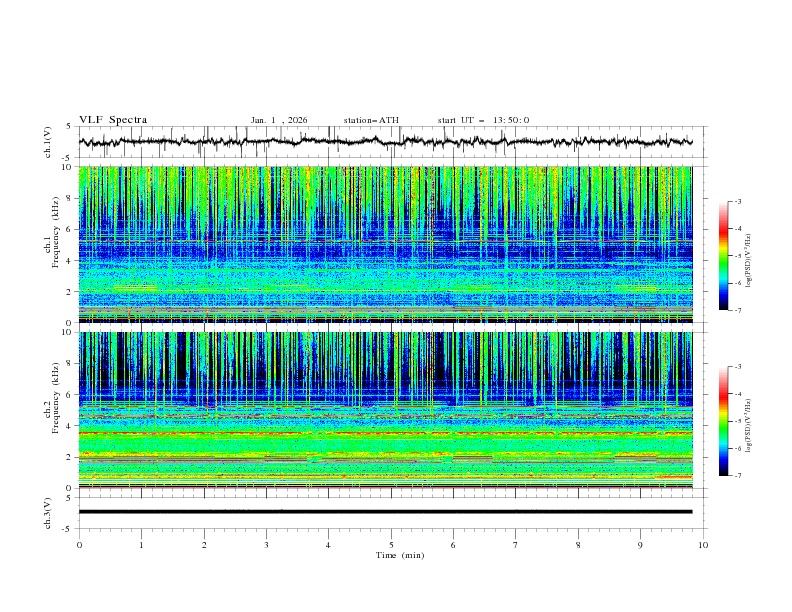Click the ch.3(V) flat black trace
Screen dimensions: 792x612
click(x=386, y=512)
